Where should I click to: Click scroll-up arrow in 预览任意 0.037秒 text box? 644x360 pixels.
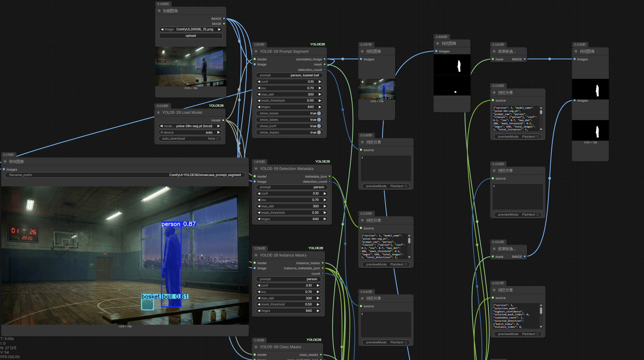point(541,305)
